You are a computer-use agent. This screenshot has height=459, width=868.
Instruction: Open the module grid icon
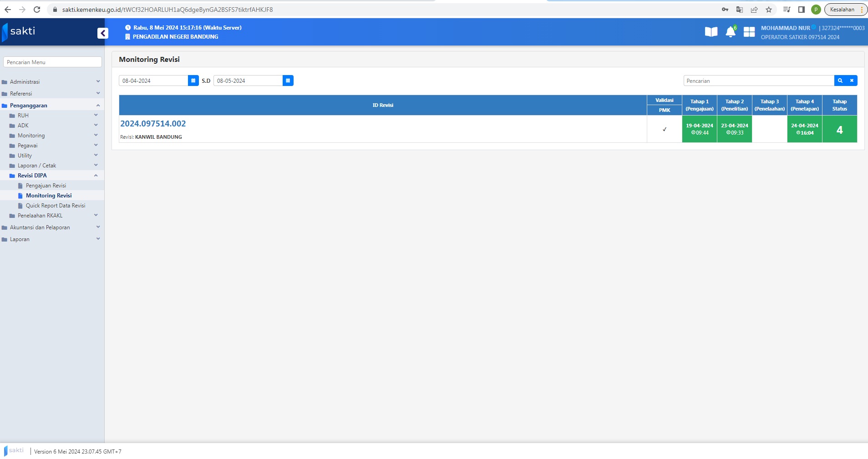click(x=749, y=32)
